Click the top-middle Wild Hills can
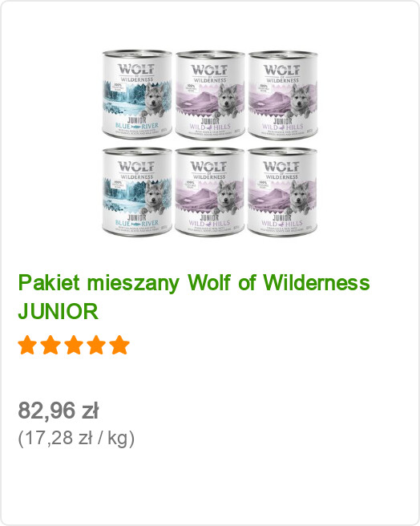The image size is (420, 526). 210,95
